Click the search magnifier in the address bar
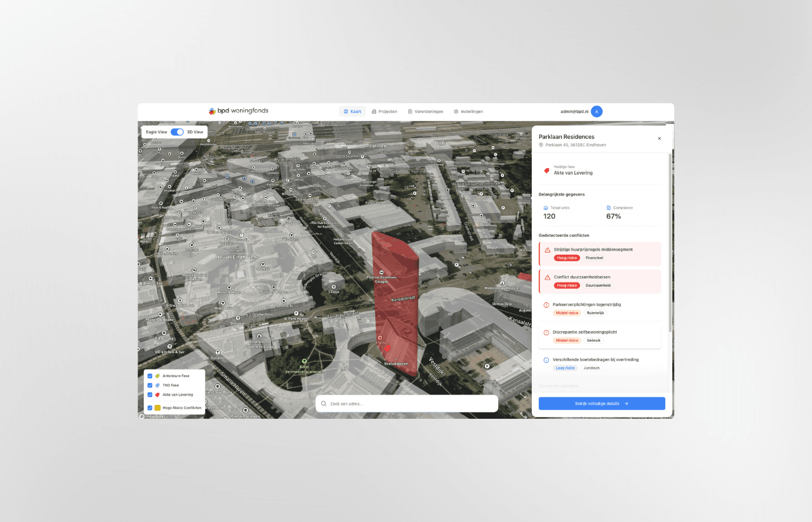This screenshot has width=812, height=522. (x=324, y=403)
